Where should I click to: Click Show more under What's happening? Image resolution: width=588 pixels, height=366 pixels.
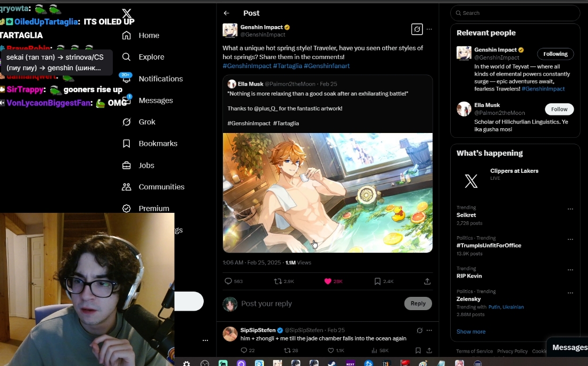[470, 331]
